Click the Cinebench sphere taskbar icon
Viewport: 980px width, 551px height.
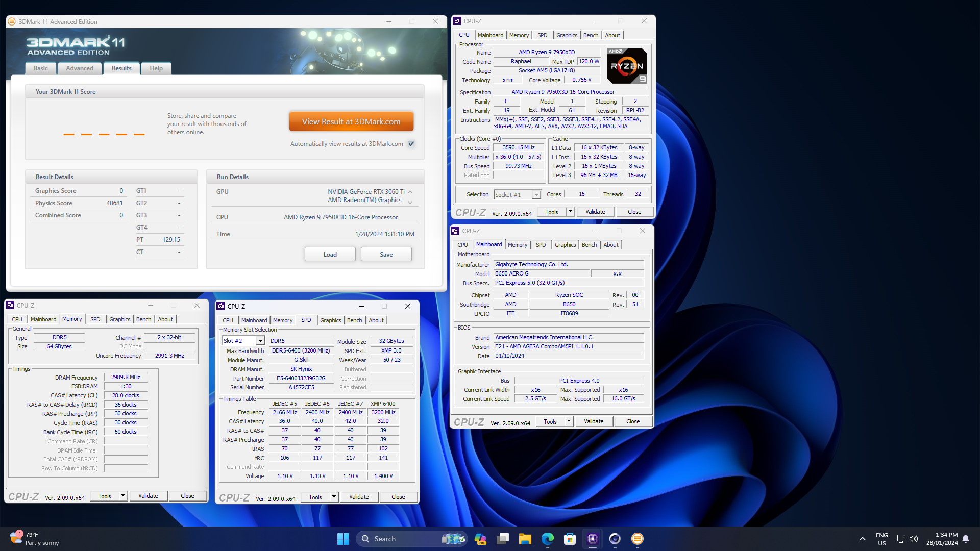pos(615,539)
